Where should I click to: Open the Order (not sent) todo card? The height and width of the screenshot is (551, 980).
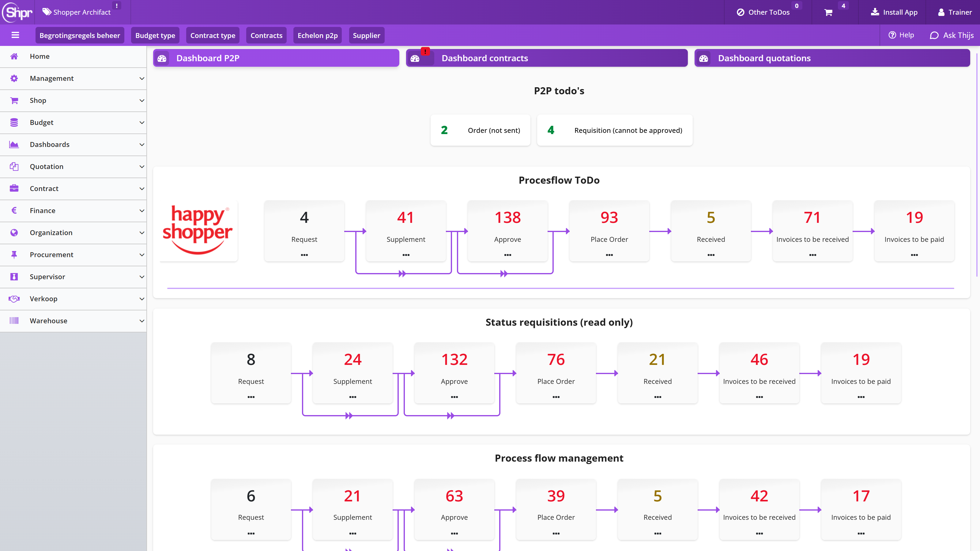click(481, 130)
